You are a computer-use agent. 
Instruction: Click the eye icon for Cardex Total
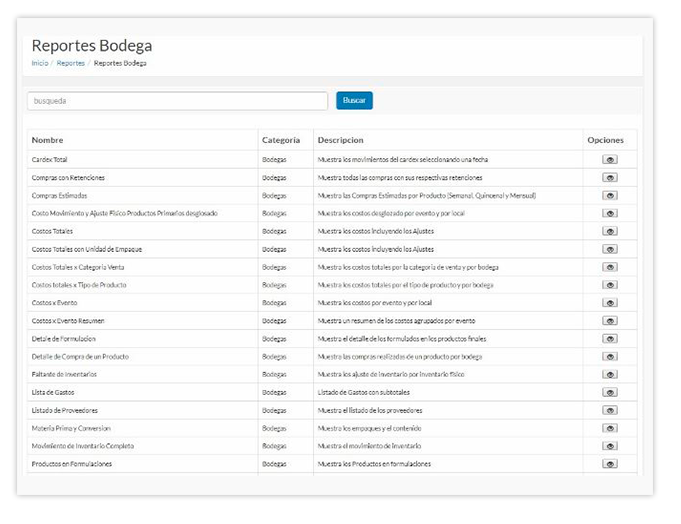609,160
